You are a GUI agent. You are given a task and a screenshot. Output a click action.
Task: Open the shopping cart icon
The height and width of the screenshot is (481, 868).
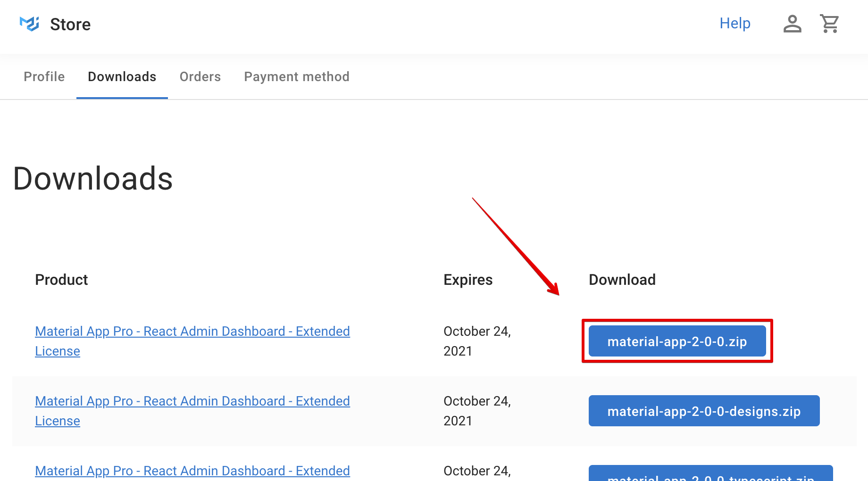(829, 24)
